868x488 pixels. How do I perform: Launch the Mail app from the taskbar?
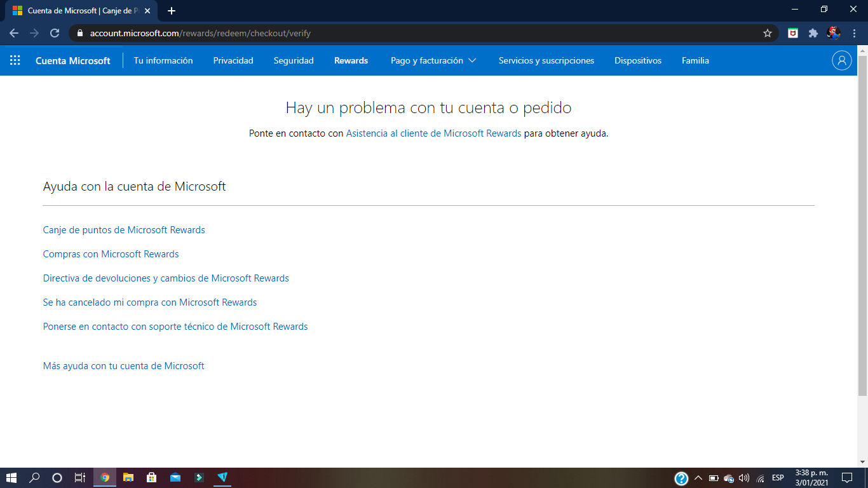pos(174,477)
